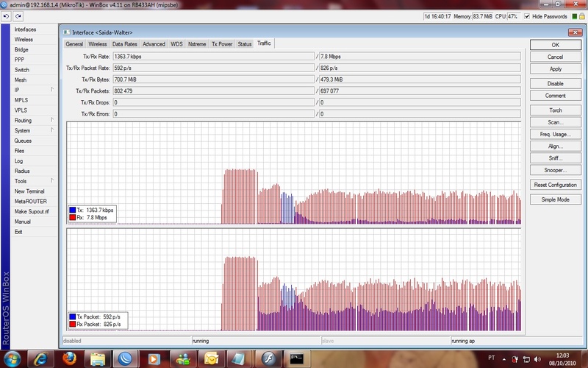This screenshot has width=588, height=368.
Task: Expand the IP submenu arrow
Action: pyautogui.click(x=52, y=89)
